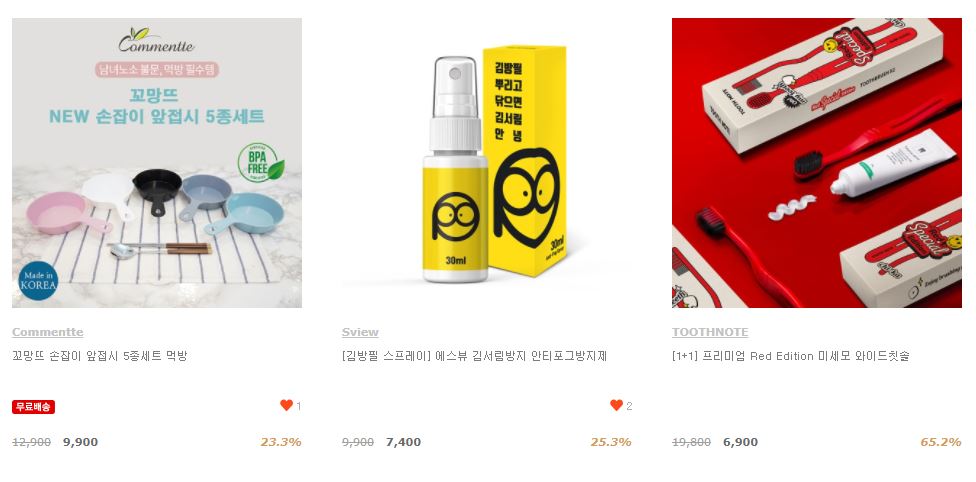The height and width of the screenshot is (482, 976).
Task: Select the red toothbrush product thumbnail
Action: [817, 163]
